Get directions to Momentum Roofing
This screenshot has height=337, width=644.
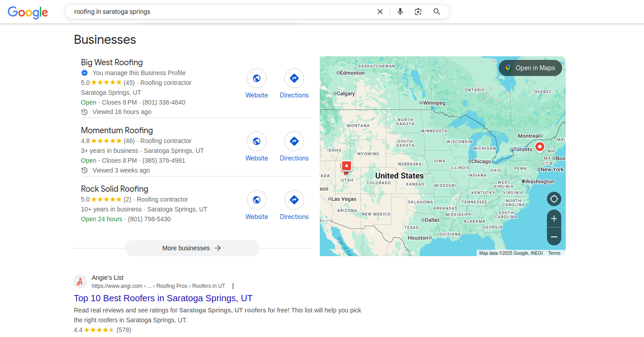tap(294, 141)
